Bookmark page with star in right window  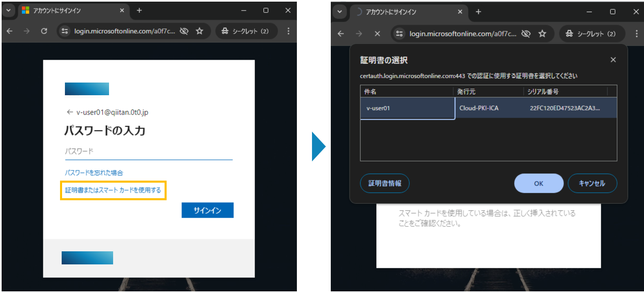542,34
